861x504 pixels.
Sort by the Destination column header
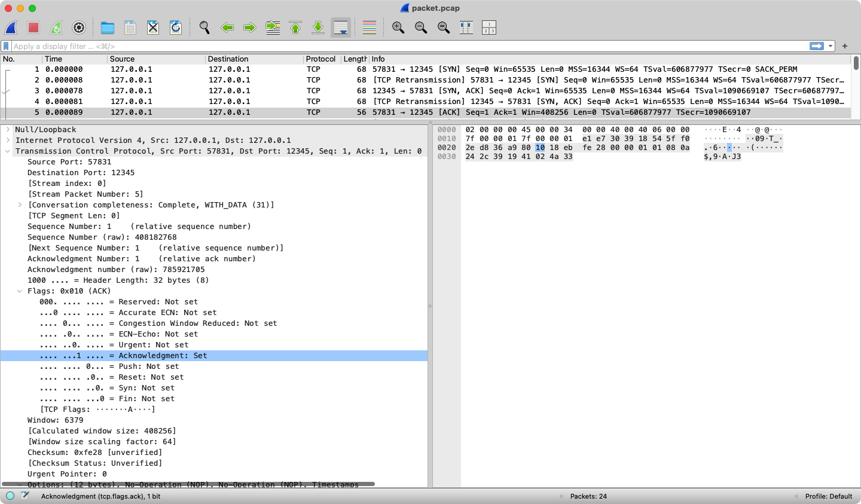[x=228, y=59]
